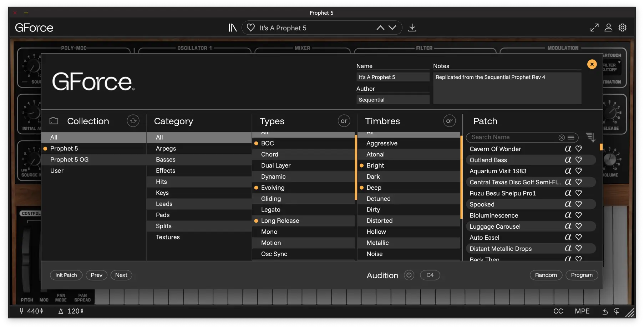
Task: Edit the Author field Sequential
Action: tap(393, 100)
